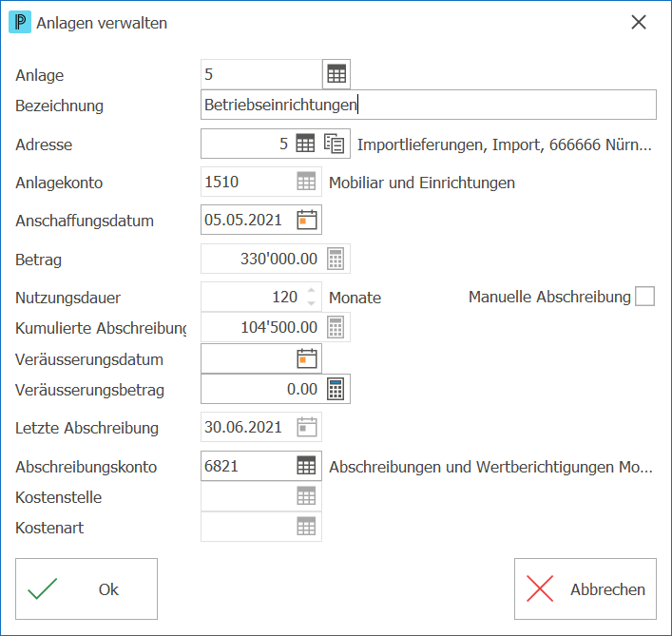
Task: Open the Adresse lookup grid icon
Action: tap(305, 144)
